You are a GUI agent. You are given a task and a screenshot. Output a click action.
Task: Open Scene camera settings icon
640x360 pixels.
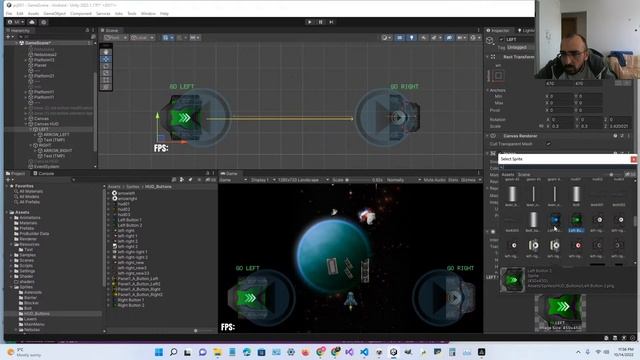coord(461,38)
